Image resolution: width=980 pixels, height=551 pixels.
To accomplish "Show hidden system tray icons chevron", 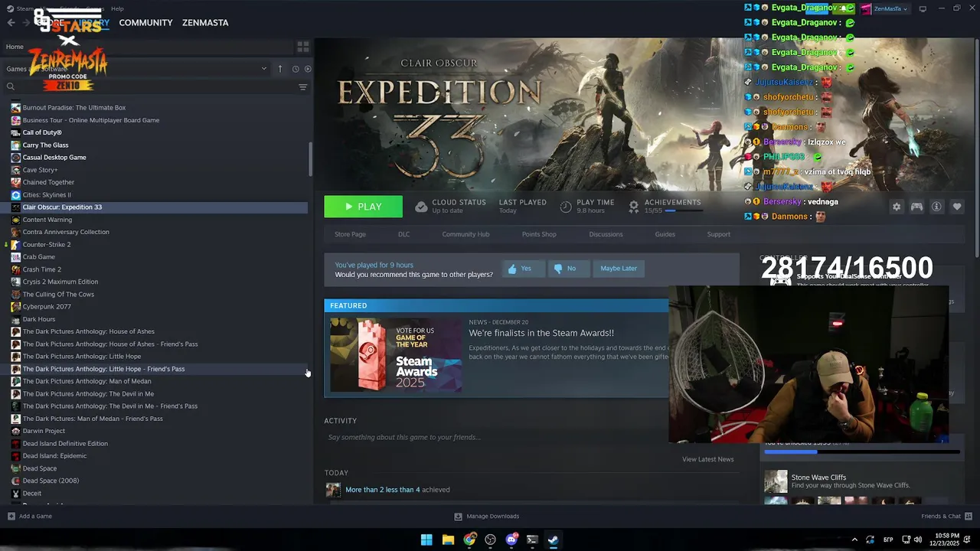I will (x=854, y=540).
